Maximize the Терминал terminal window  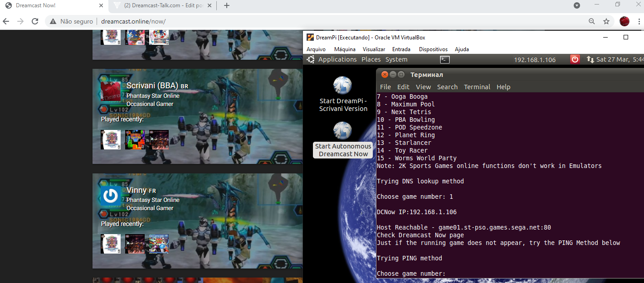(401, 75)
